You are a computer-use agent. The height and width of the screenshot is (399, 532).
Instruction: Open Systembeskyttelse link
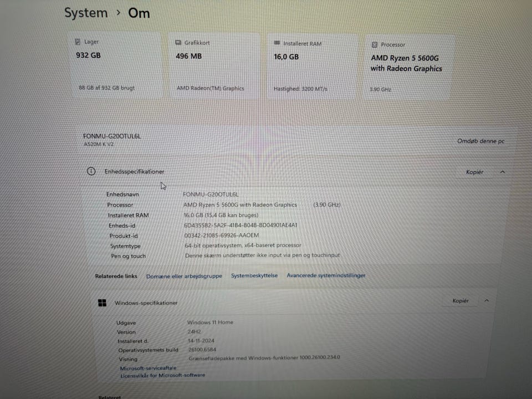click(254, 275)
